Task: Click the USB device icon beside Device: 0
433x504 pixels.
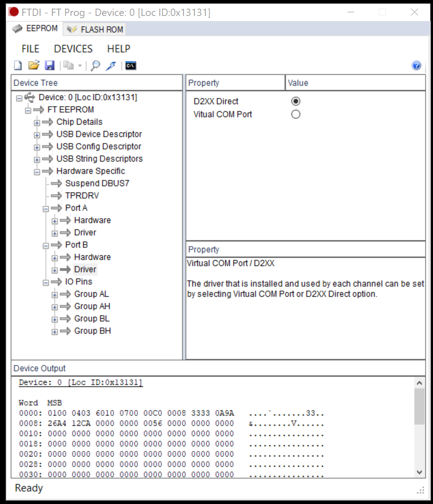Action: 30,97
